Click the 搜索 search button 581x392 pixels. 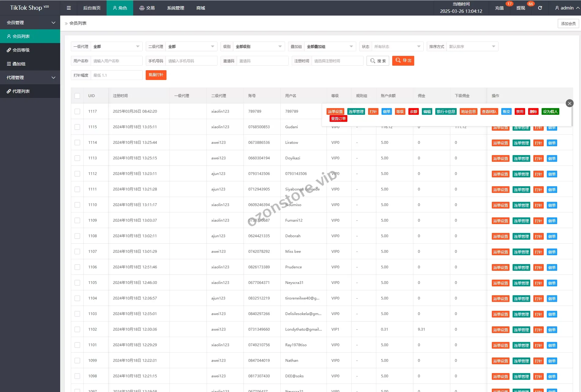coord(378,61)
